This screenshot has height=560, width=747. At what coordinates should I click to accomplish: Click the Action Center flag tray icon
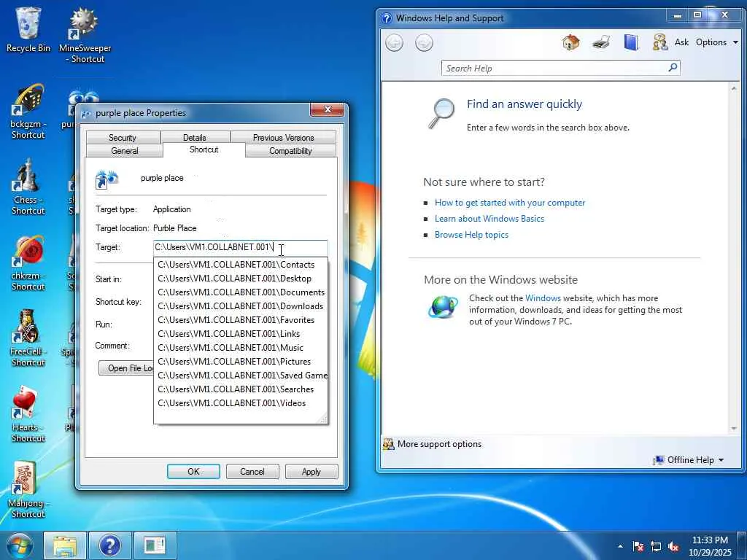tap(638, 546)
